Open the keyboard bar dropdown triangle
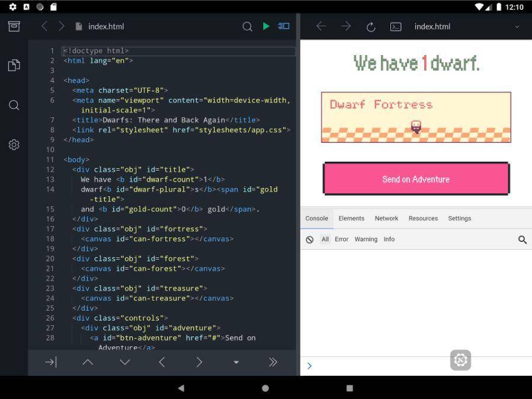The image size is (532, 399). click(x=236, y=362)
